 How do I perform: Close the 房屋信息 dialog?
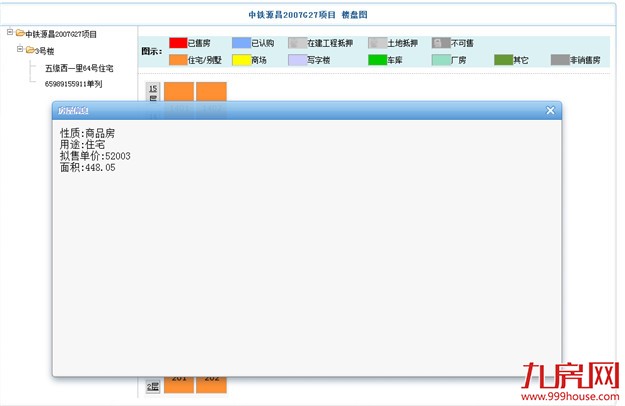point(550,110)
